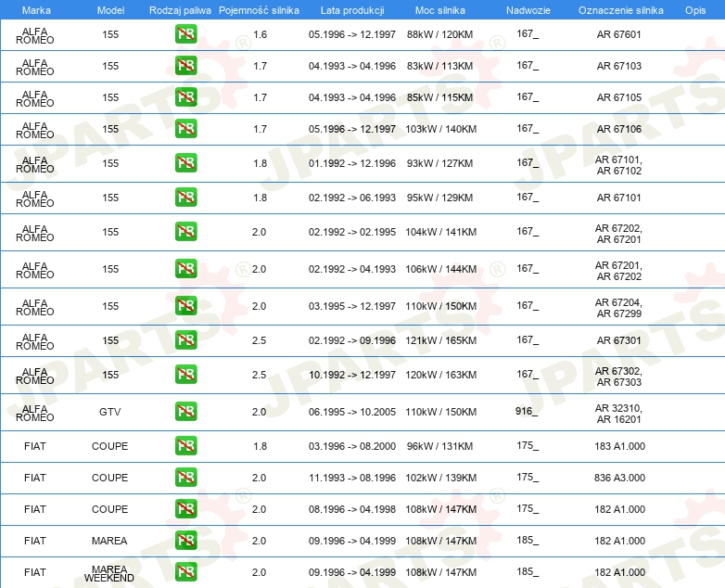Click fuel icon in 836 A3.000 row
Viewport: 725px width, 588px height.
185,478
